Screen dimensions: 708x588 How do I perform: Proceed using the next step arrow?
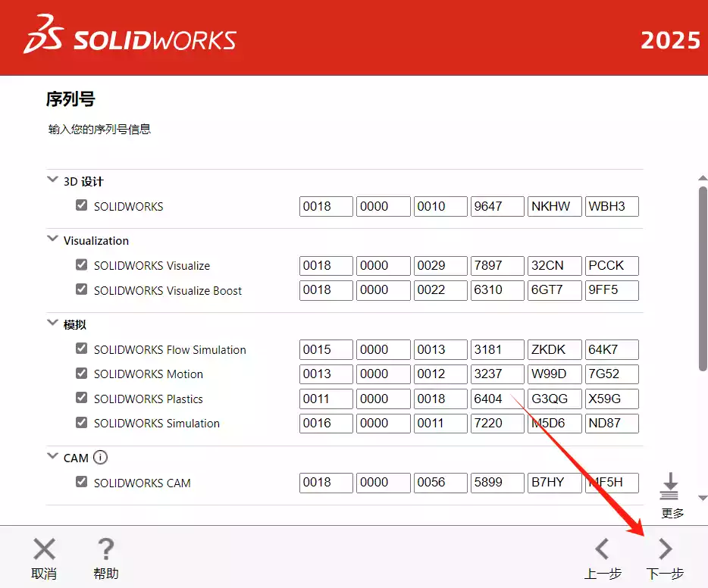pyautogui.click(x=665, y=549)
